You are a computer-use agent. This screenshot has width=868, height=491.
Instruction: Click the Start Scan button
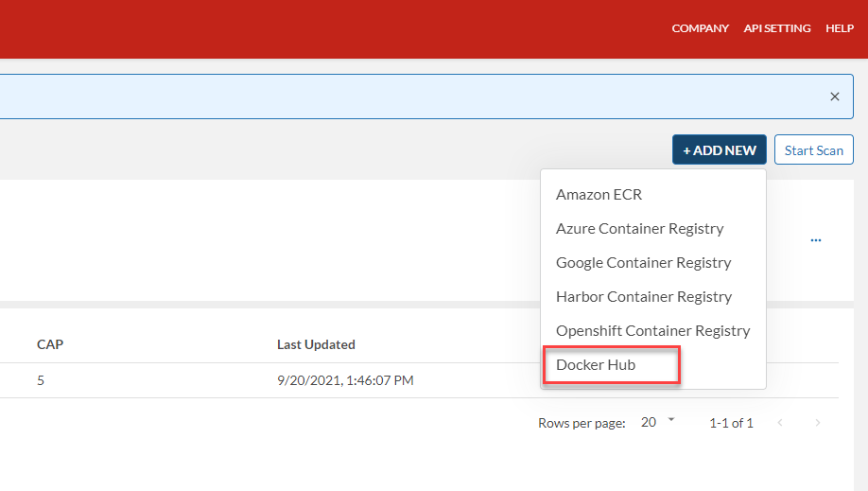click(x=813, y=150)
